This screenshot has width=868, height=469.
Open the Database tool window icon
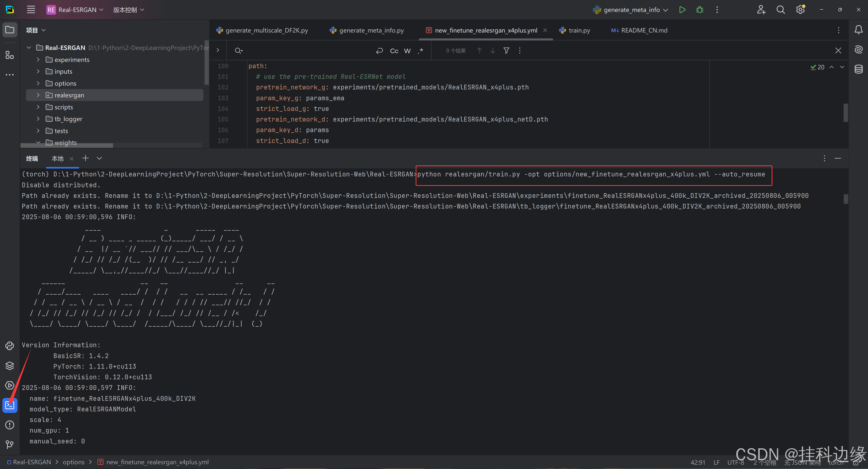click(858, 69)
